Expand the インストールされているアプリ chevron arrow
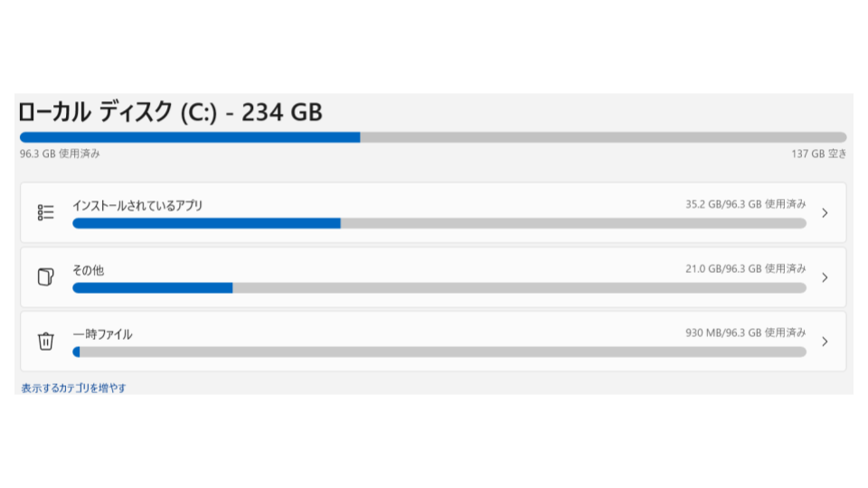The width and height of the screenshot is (868, 488). [x=824, y=213]
